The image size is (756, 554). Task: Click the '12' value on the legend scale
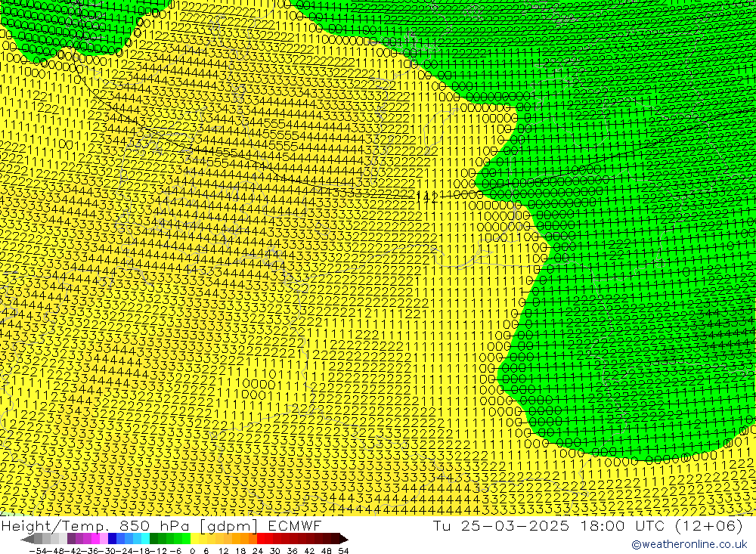click(224, 551)
